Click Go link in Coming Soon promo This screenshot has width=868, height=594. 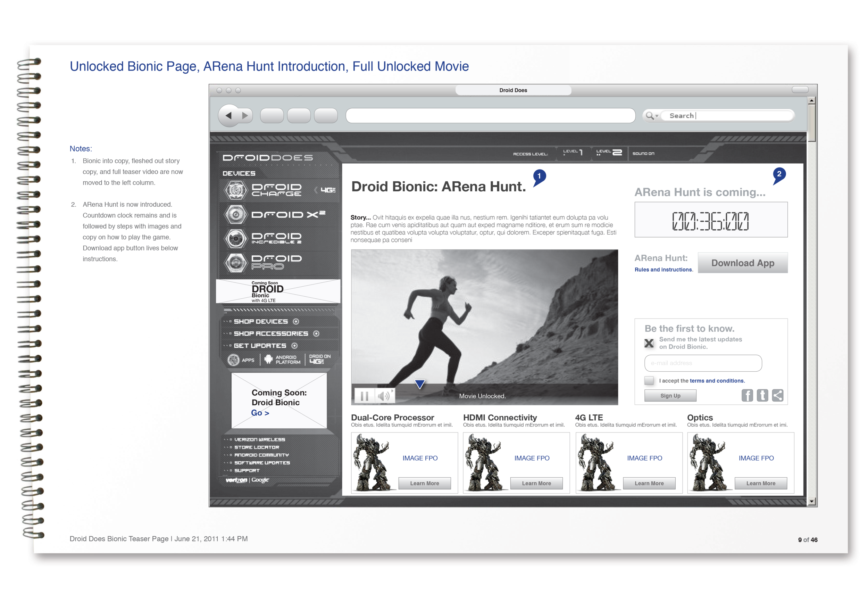point(260,413)
